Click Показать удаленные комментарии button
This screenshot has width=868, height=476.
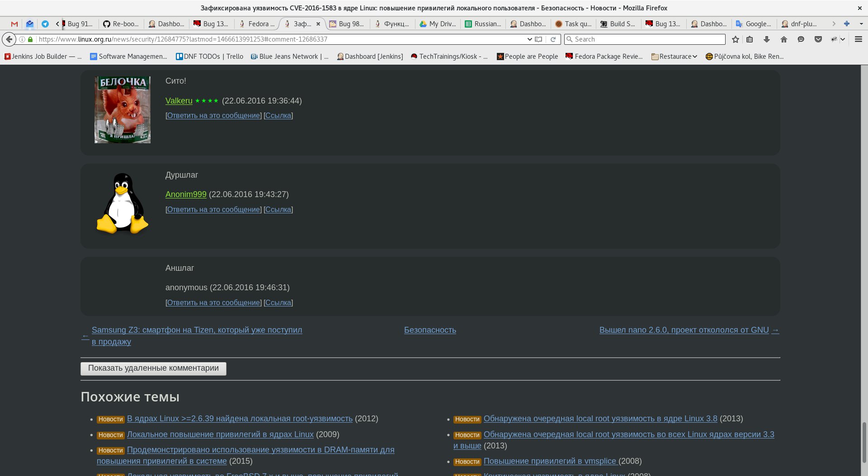(x=153, y=368)
